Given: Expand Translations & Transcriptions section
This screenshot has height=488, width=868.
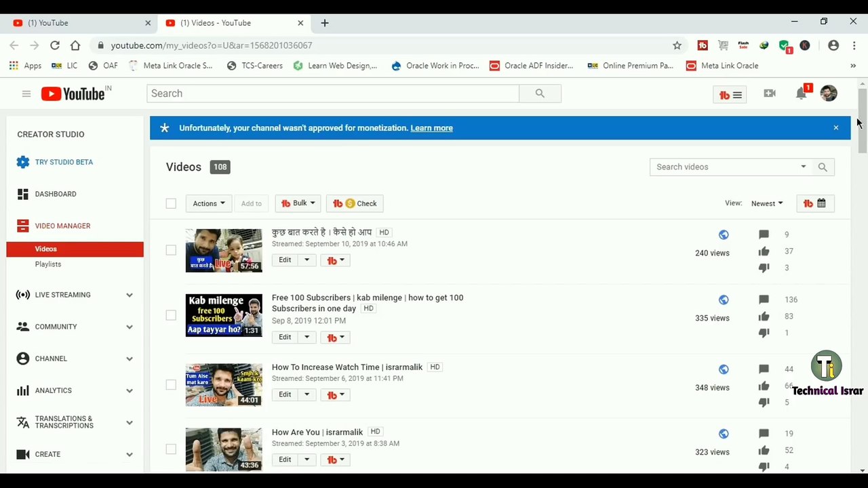Looking at the screenshot, I should pos(130,422).
